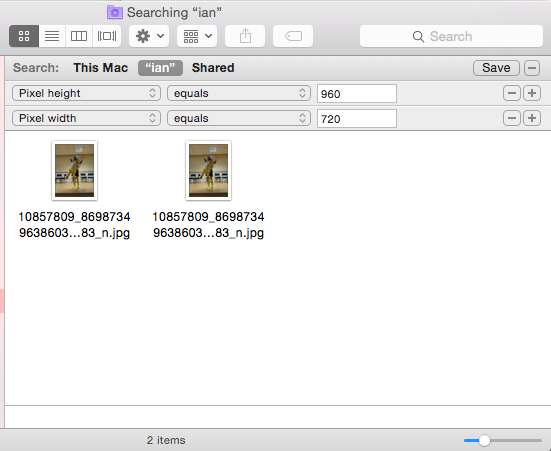Image resolution: width=551 pixels, height=451 pixels.
Task: Open the equals dropdown in Pixel height row
Action: tap(239, 93)
